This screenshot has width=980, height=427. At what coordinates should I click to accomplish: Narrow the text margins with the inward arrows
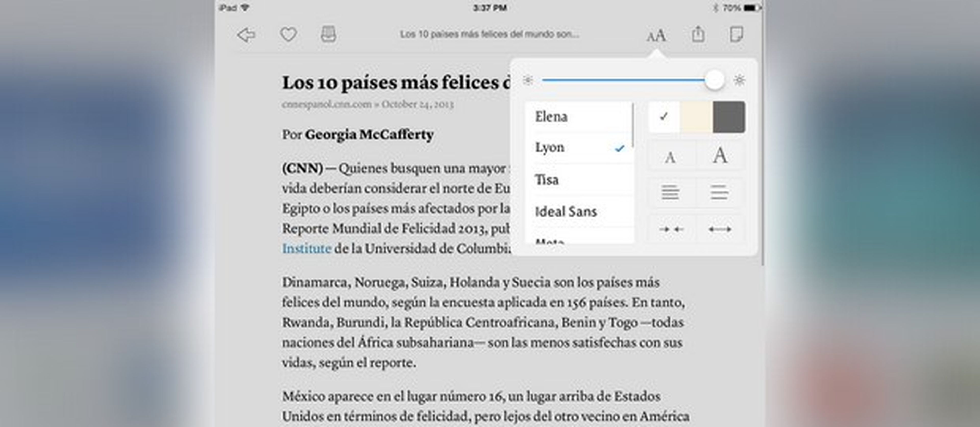click(x=671, y=229)
